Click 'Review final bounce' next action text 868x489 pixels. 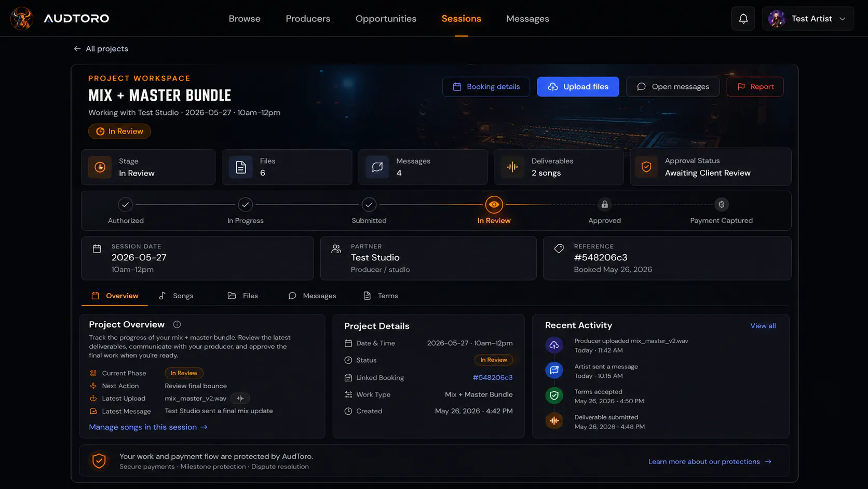tap(196, 386)
